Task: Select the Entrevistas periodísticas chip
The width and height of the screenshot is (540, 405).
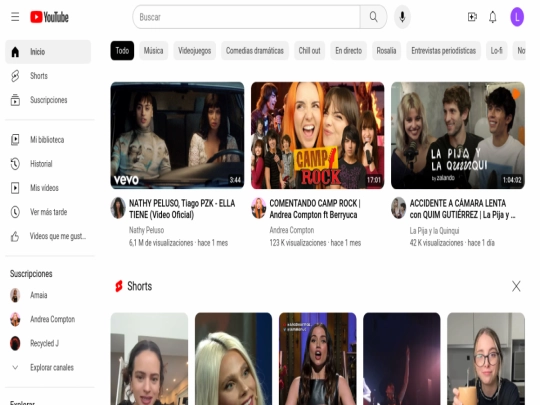Action: tap(444, 51)
